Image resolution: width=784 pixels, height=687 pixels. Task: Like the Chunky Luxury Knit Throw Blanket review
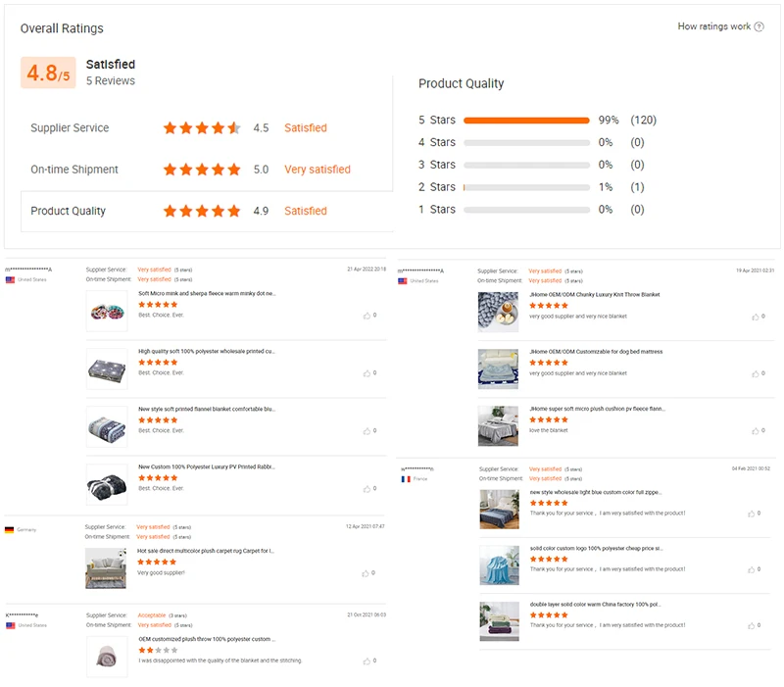point(755,317)
